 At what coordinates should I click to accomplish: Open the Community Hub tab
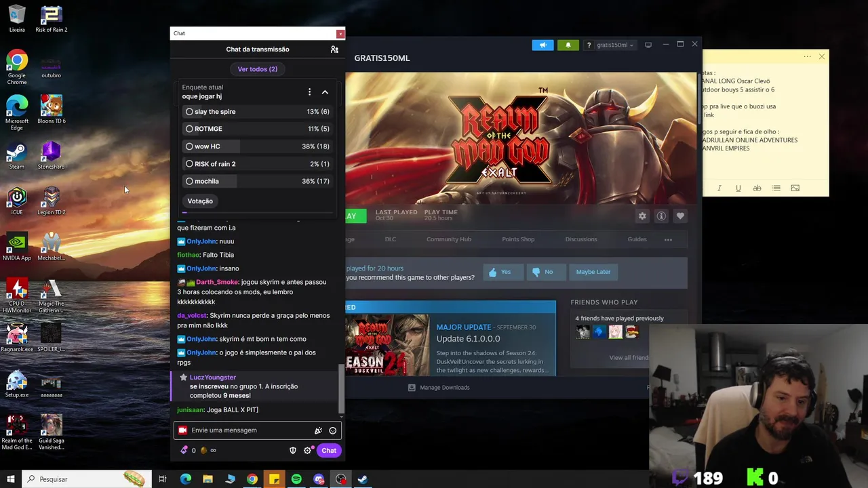(449, 239)
